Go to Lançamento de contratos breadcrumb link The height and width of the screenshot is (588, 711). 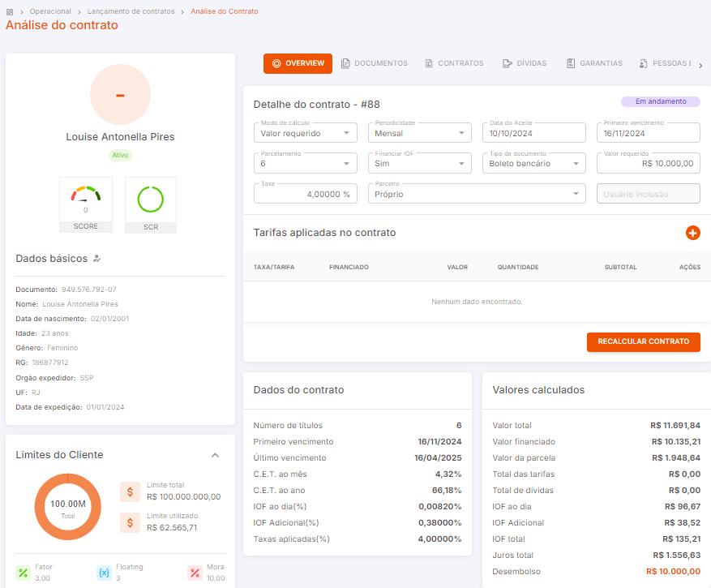(131, 11)
